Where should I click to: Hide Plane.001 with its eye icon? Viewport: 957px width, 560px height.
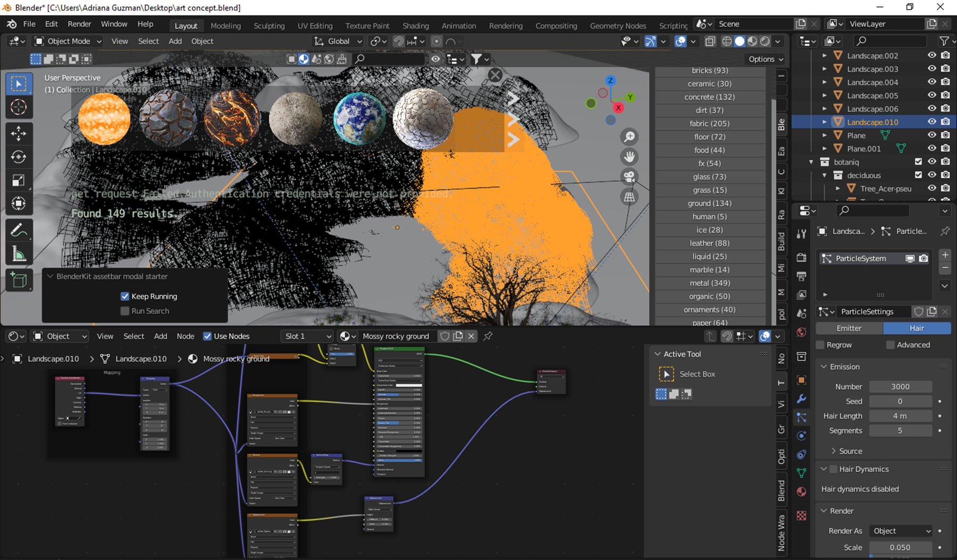pyautogui.click(x=932, y=148)
